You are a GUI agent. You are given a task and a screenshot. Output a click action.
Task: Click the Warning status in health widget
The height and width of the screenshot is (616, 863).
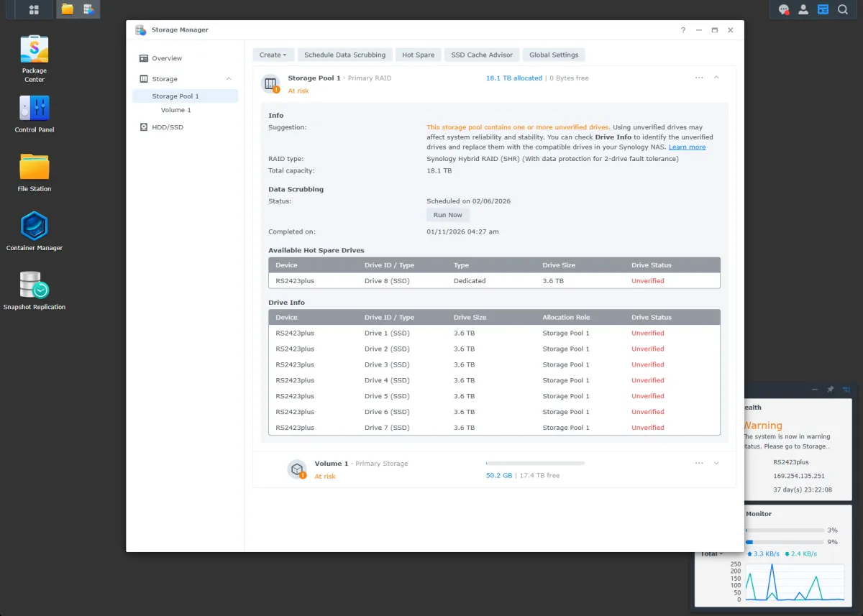click(763, 426)
